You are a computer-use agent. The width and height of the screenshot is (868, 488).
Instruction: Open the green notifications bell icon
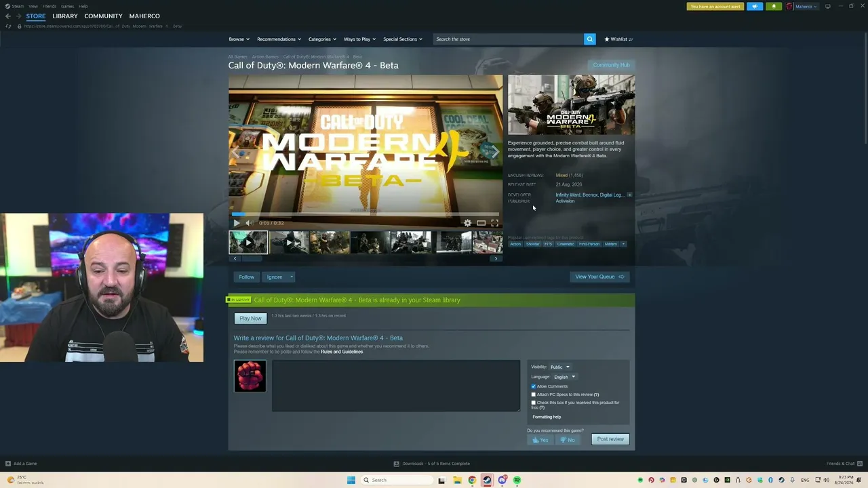point(774,7)
